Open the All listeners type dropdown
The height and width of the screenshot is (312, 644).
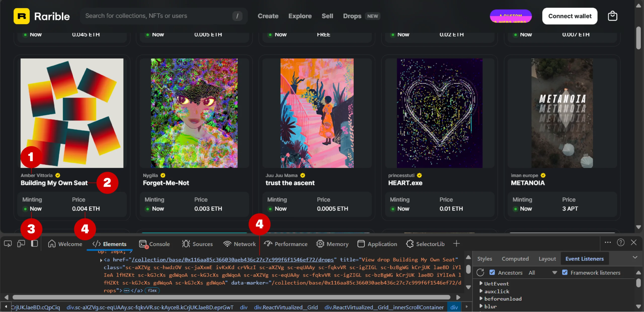[543, 273]
